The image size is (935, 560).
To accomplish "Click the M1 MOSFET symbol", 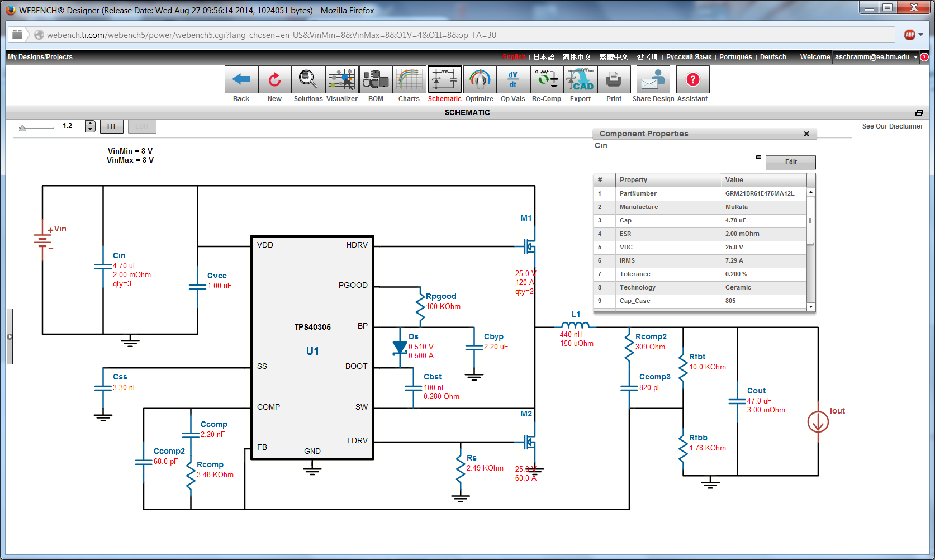I will point(529,246).
